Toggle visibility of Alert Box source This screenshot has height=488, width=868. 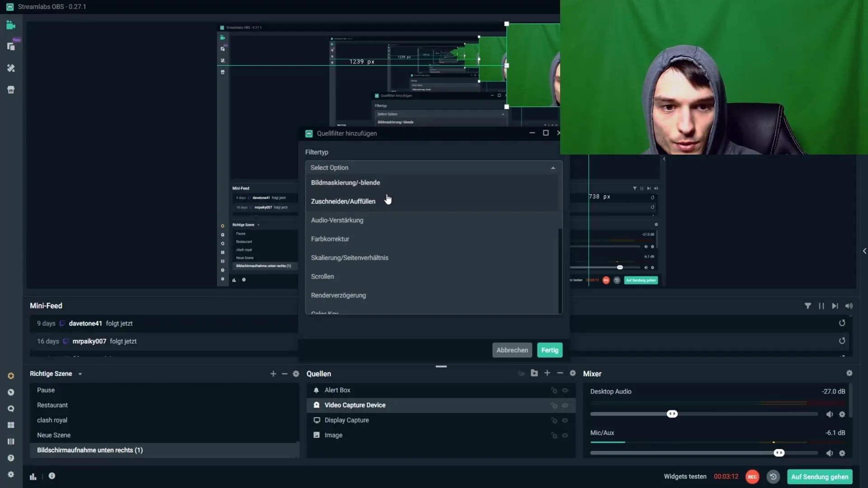click(x=565, y=390)
